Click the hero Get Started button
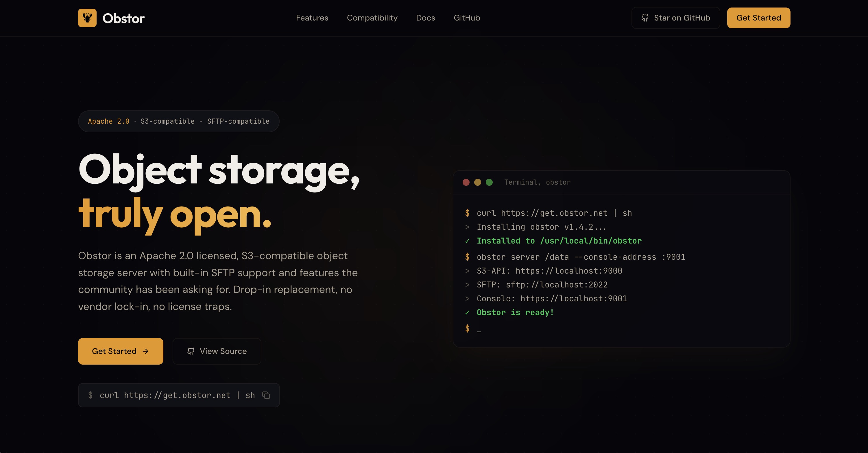Viewport: 868px width, 453px height. tap(121, 351)
